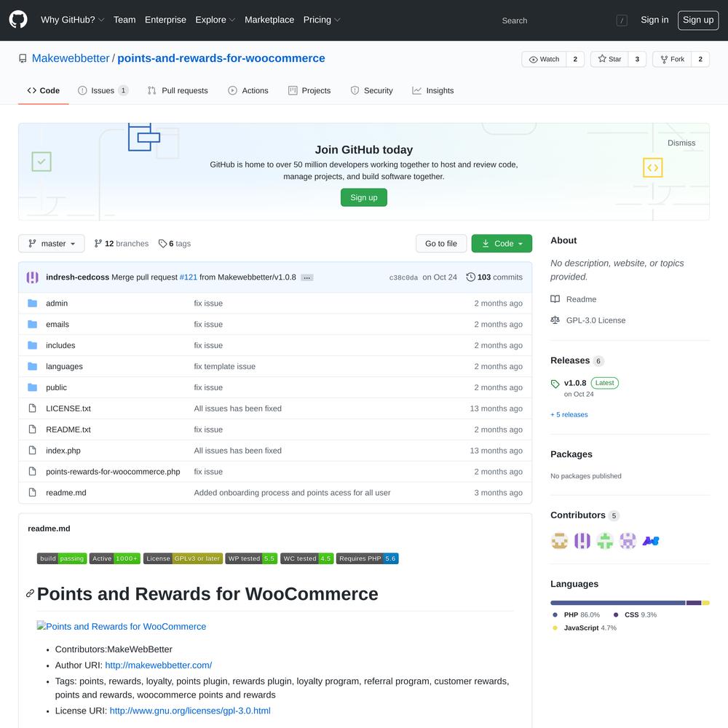
Task: Open the Why GitHub? dropdown menu
Action: click(x=72, y=20)
